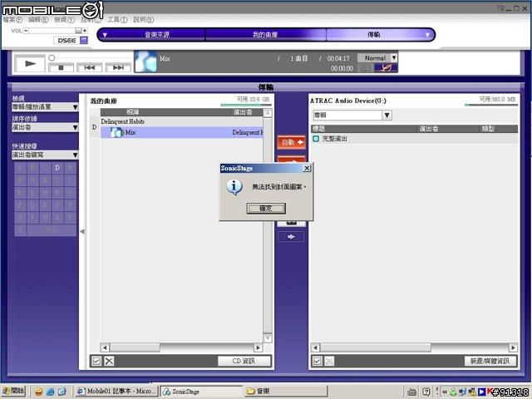Viewport: 532px width, 399px height.
Task: Click the blue info icon in dialog
Action: (x=234, y=187)
